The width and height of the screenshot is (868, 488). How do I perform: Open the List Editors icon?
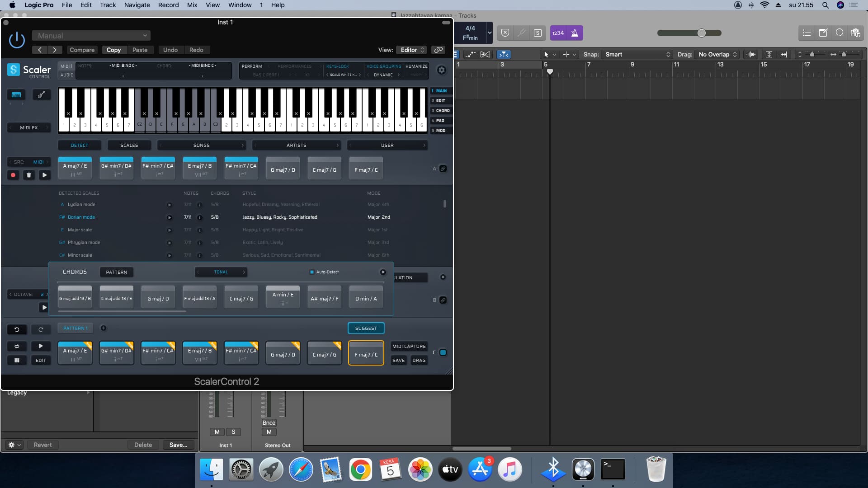[807, 33]
